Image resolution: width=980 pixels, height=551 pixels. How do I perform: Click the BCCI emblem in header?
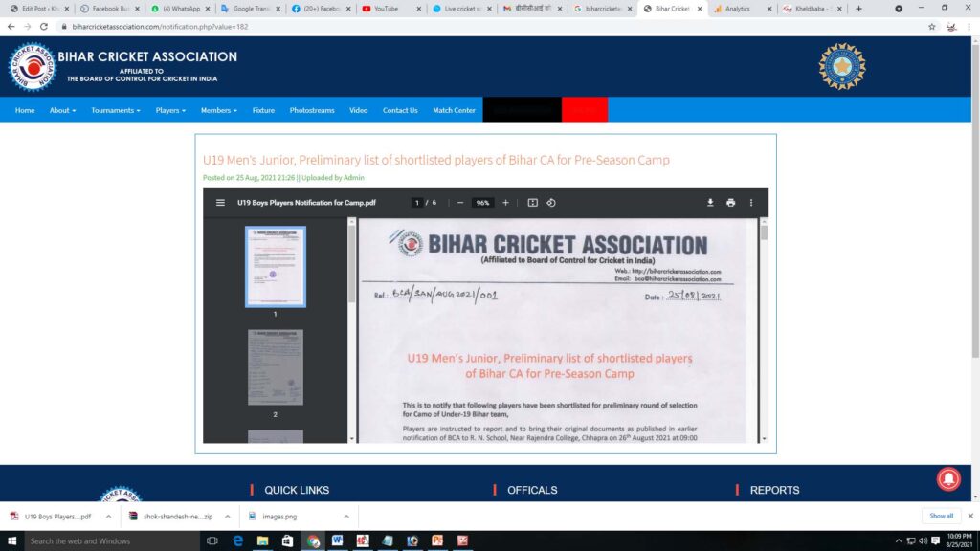coord(842,66)
